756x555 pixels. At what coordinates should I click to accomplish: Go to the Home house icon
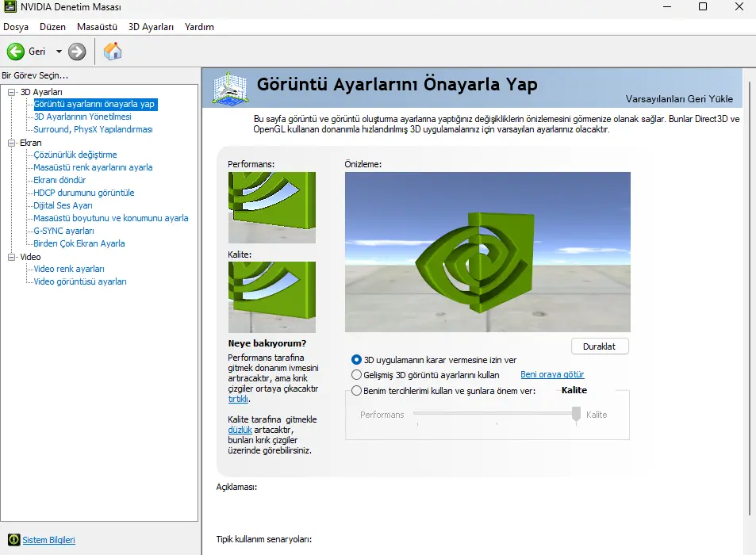pyautogui.click(x=113, y=51)
